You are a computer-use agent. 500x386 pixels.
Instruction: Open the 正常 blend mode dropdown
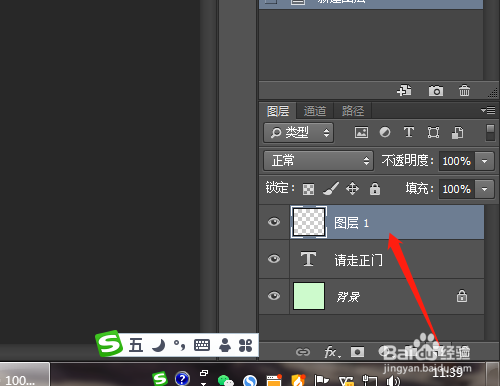[318, 161]
